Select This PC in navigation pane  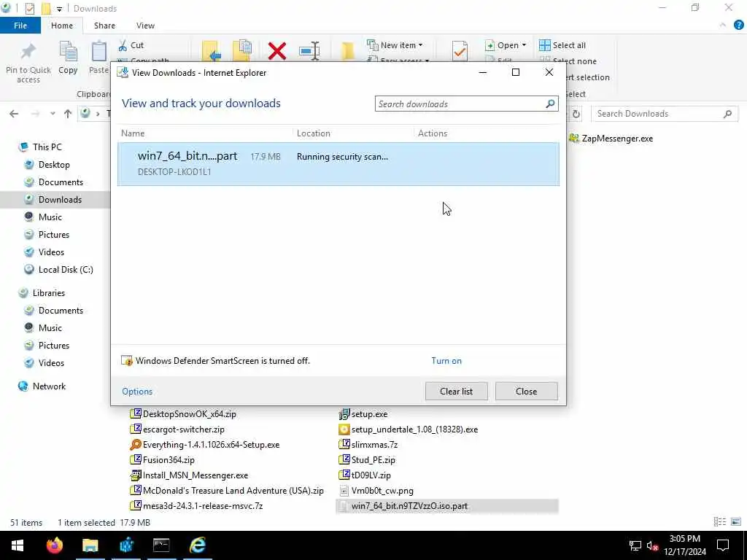[47, 147]
